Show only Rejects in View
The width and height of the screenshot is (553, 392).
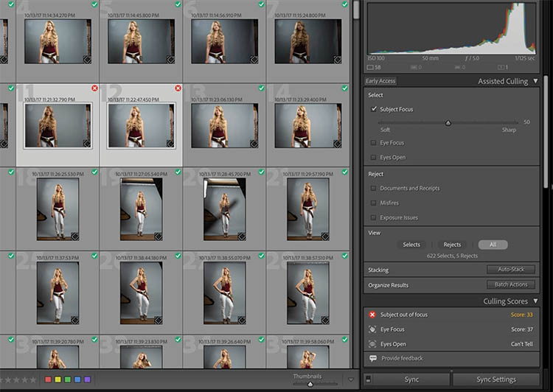452,245
